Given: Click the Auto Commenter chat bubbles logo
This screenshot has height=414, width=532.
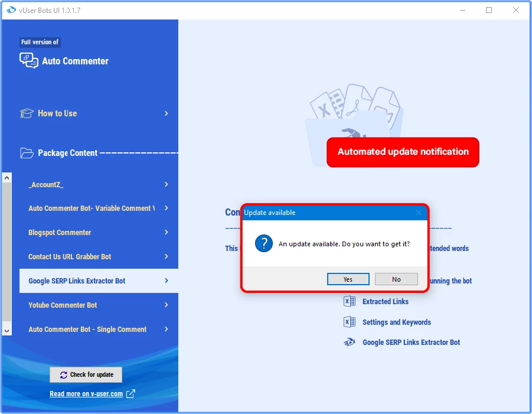Looking at the screenshot, I should tap(29, 61).
